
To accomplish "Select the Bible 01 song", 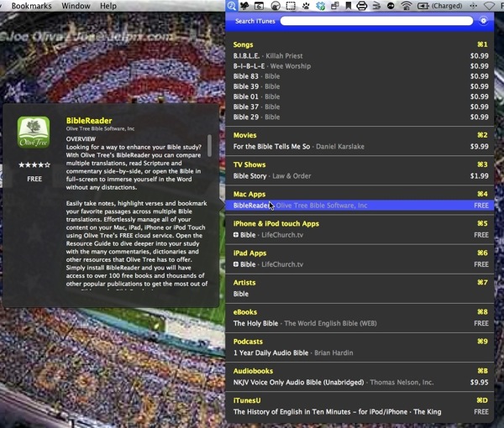I will pos(360,97).
